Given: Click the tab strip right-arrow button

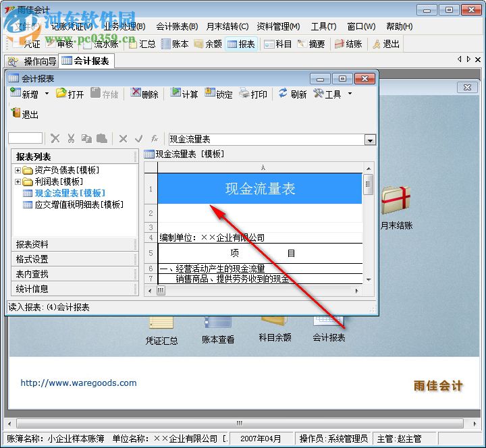Looking at the screenshot, I should tap(468, 59).
